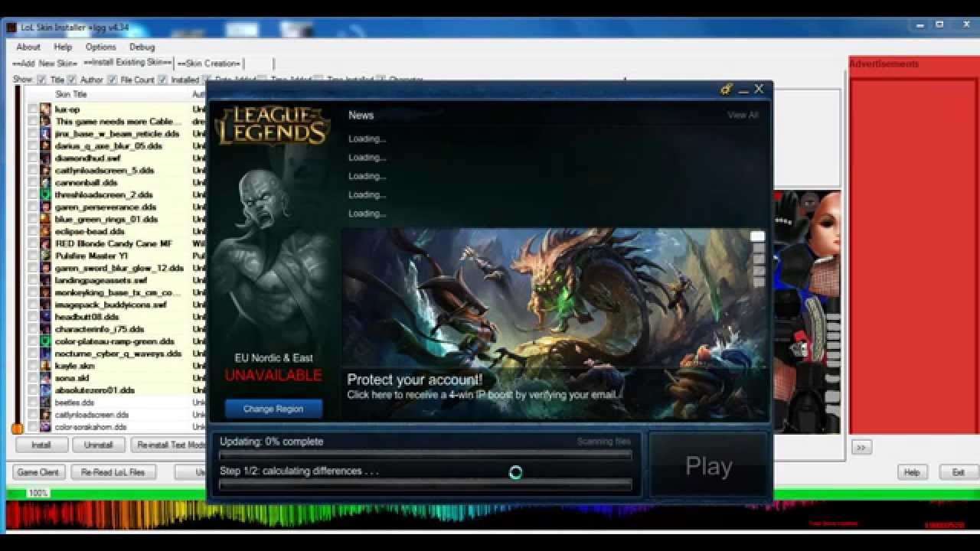Expand the ads panel with >> button
The height and width of the screenshot is (551, 980).
coord(861,448)
